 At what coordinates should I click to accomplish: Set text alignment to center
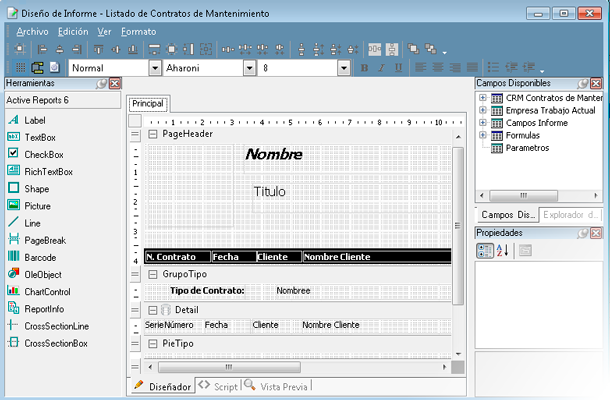[438, 68]
